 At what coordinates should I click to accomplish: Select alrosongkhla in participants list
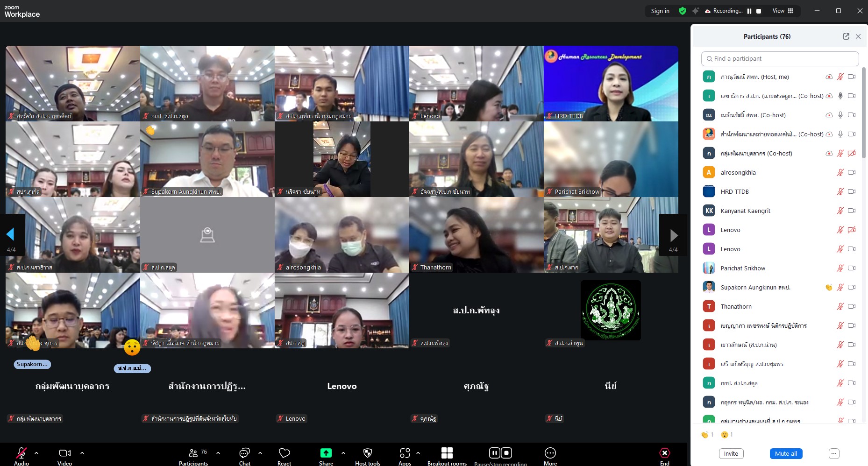pyautogui.click(x=738, y=172)
